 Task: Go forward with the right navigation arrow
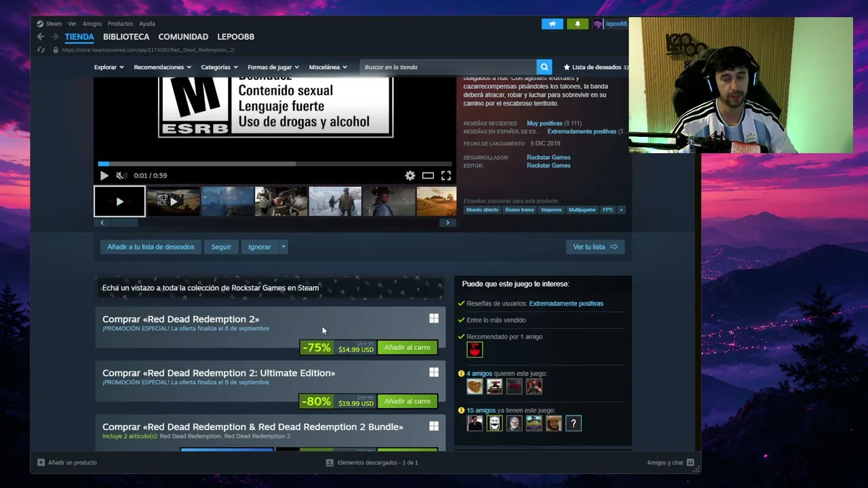tap(54, 37)
